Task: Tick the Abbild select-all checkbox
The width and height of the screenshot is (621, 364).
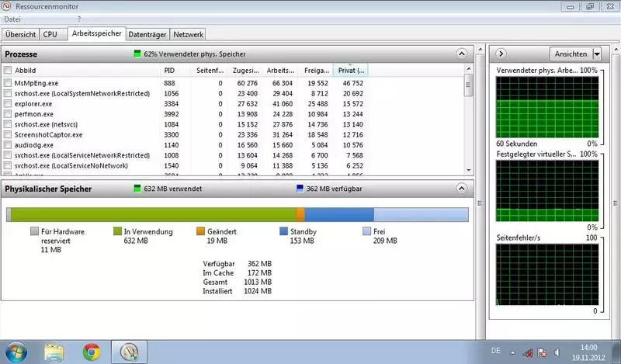Action: [x=8, y=71]
